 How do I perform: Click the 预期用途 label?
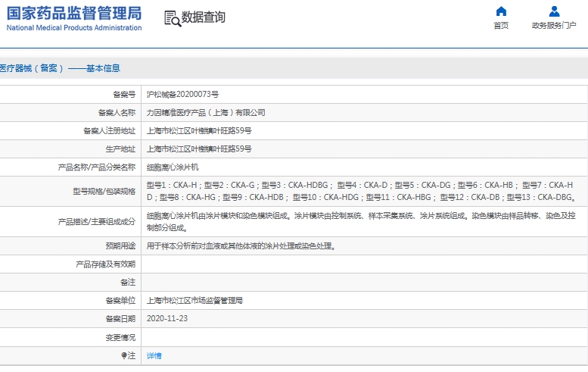(x=120, y=246)
